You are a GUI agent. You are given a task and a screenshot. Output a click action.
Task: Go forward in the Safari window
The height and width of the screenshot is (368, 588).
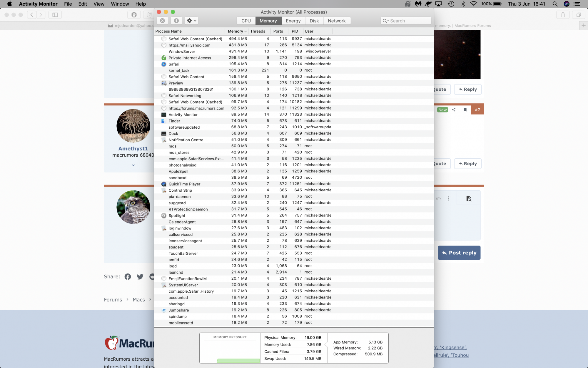tap(41, 14)
